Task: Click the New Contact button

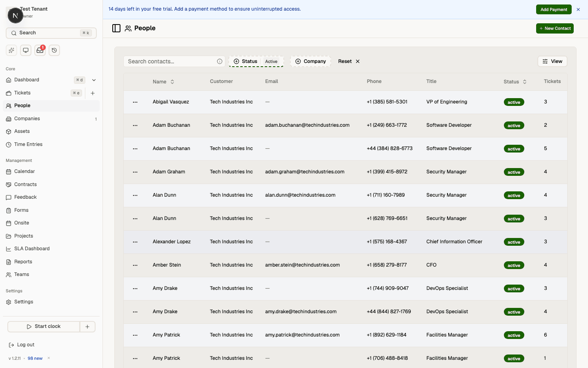Action: pos(555,28)
